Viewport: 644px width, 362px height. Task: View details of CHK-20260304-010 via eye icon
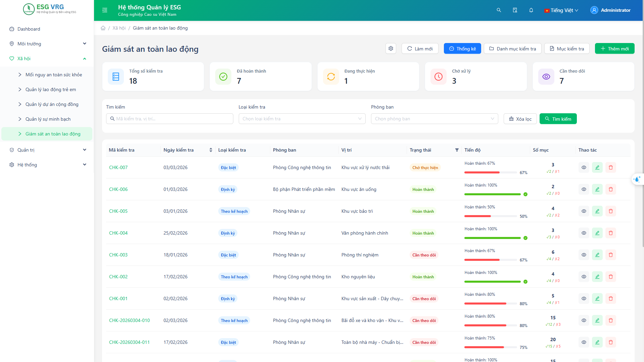584,320
